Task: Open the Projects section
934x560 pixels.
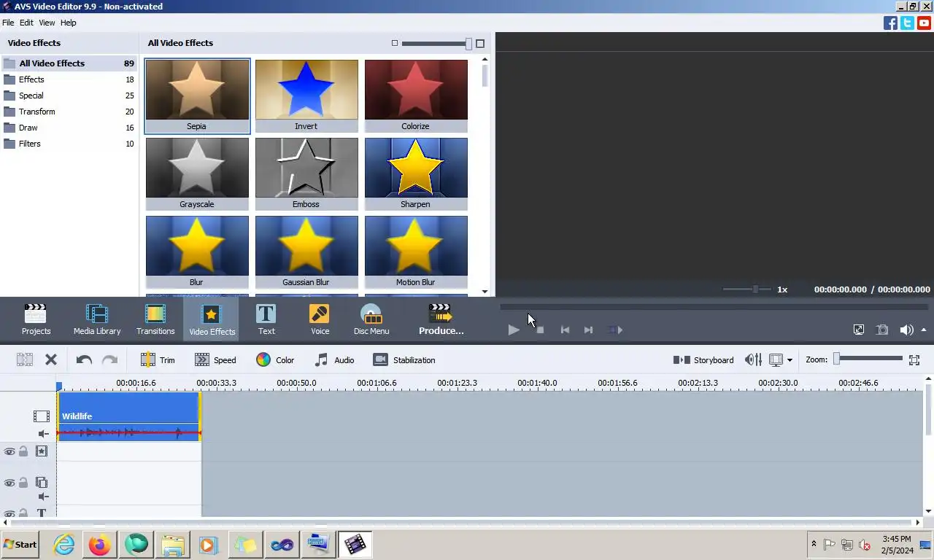Action: 36,320
